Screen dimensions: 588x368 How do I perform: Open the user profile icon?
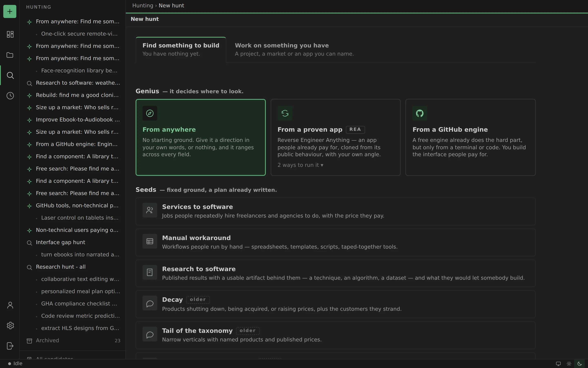[10, 305]
